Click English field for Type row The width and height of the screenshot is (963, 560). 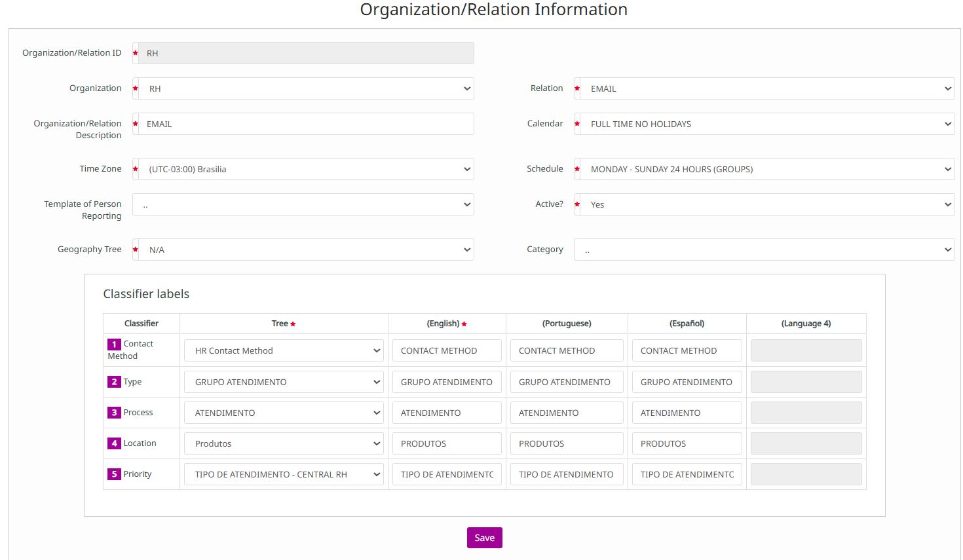(447, 382)
